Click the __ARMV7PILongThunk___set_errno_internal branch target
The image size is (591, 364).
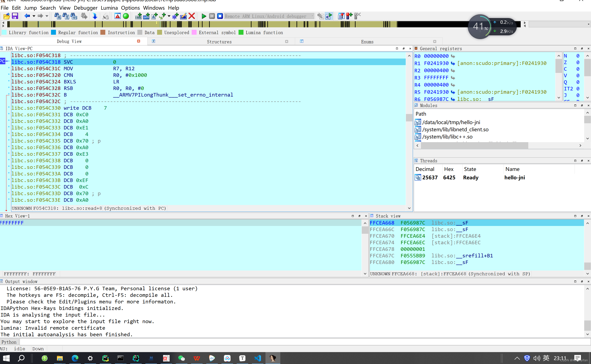point(173,95)
